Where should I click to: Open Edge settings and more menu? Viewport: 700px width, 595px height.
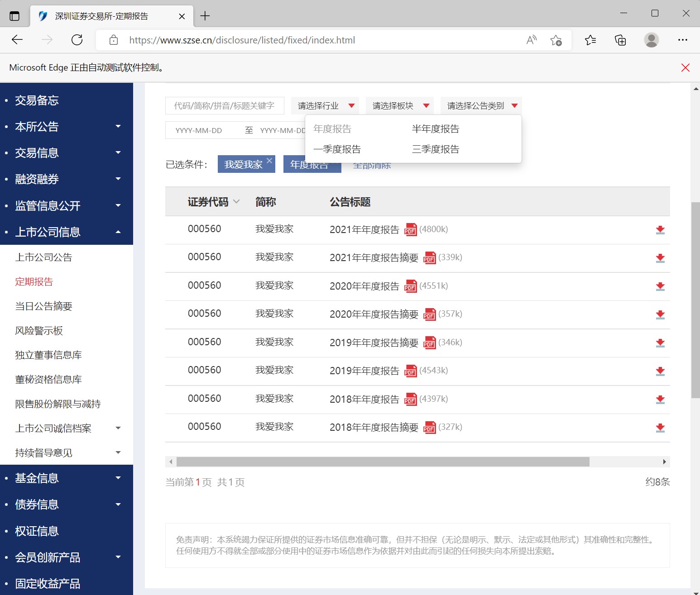683,40
